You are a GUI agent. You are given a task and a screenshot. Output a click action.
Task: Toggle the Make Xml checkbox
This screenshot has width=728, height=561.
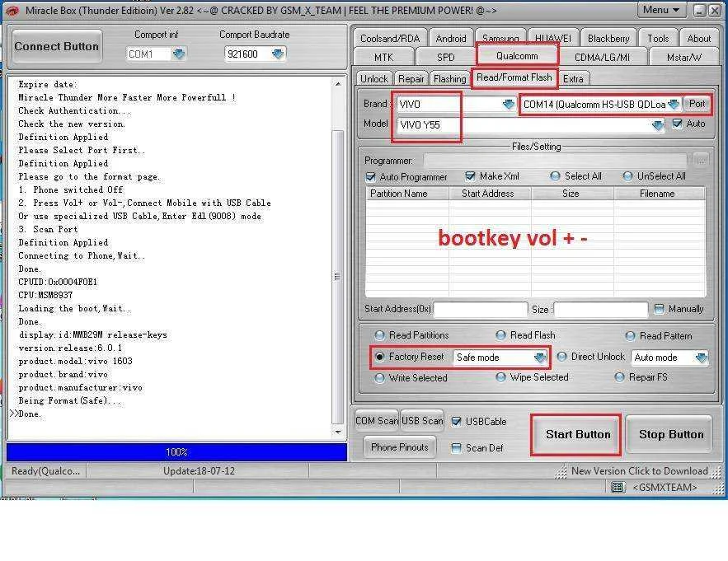coord(470,175)
